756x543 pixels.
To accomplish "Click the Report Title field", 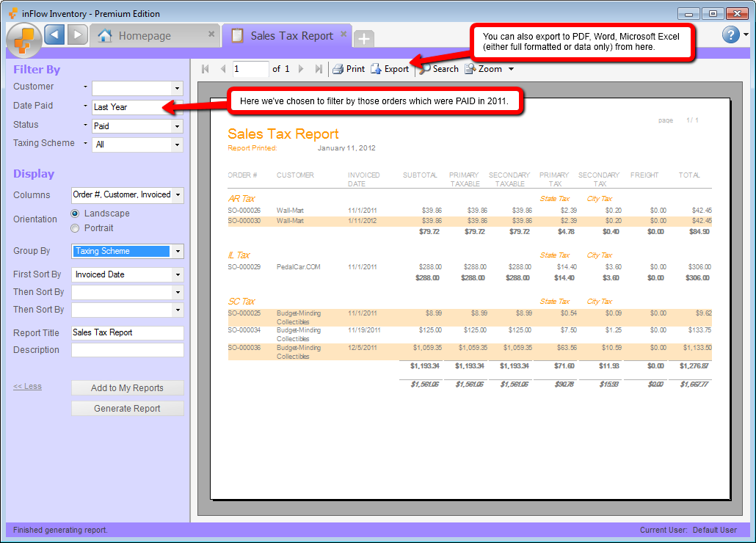I will [x=128, y=333].
